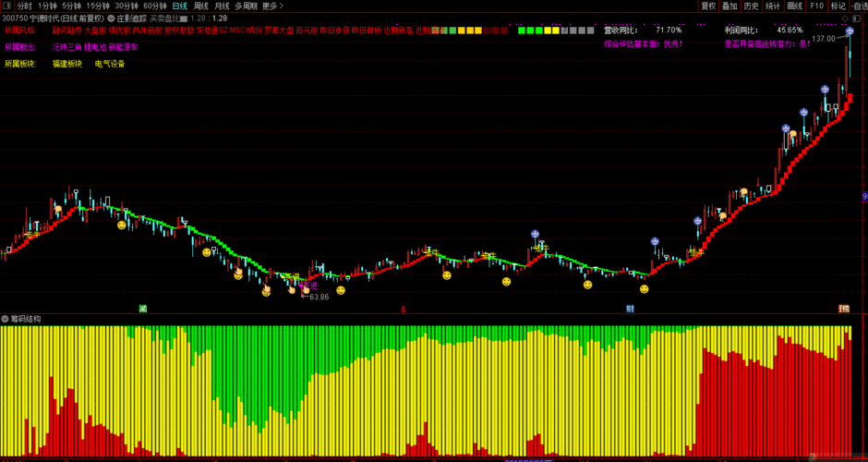The height and width of the screenshot is (462, 868).
Task: Collapse the 筹码结构 indicator panel
Action: (6, 319)
